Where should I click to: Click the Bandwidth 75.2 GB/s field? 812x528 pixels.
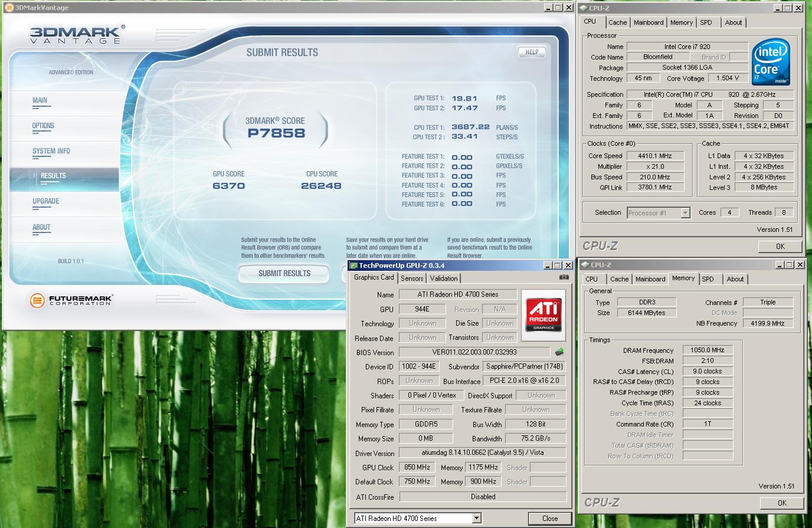pos(535,438)
